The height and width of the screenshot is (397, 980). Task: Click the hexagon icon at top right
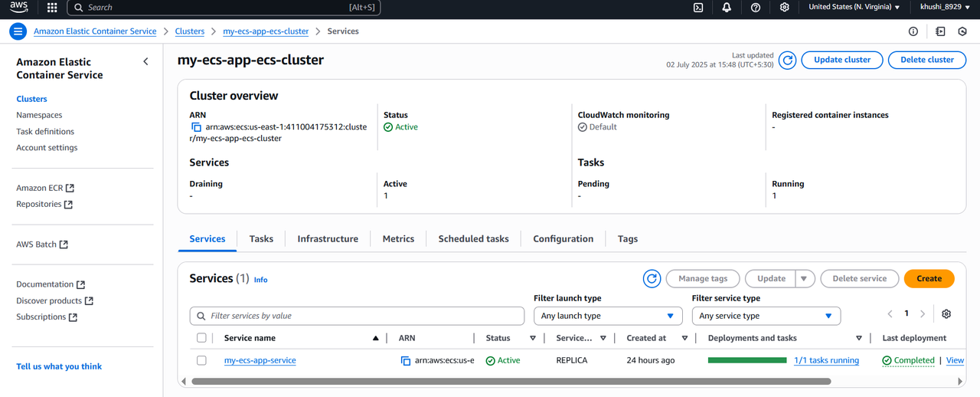pos(963,31)
